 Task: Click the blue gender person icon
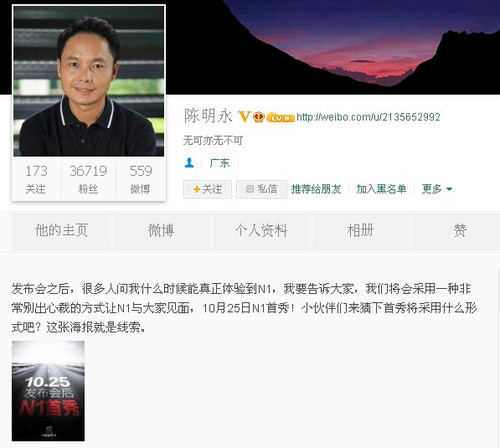click(189, 163)
